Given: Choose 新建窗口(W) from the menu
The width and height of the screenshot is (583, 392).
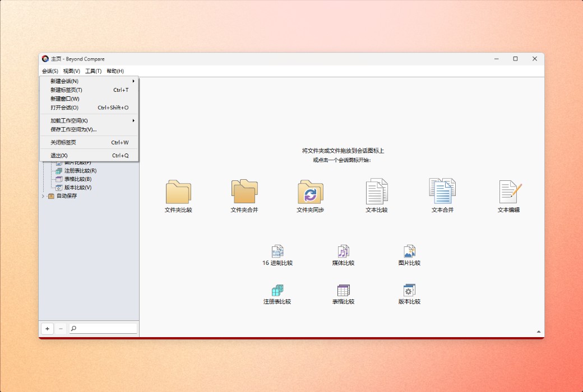Looking at the screenshot, I should (89, 99).
